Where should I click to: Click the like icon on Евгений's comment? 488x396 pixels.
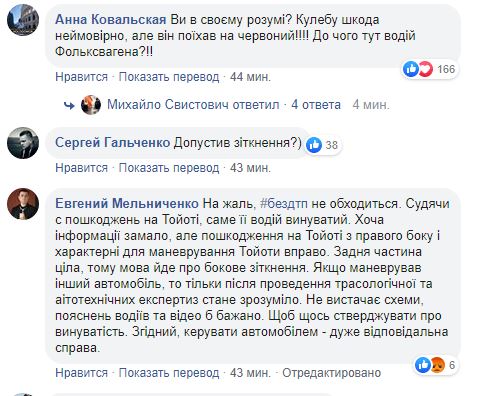click(423, 365)
